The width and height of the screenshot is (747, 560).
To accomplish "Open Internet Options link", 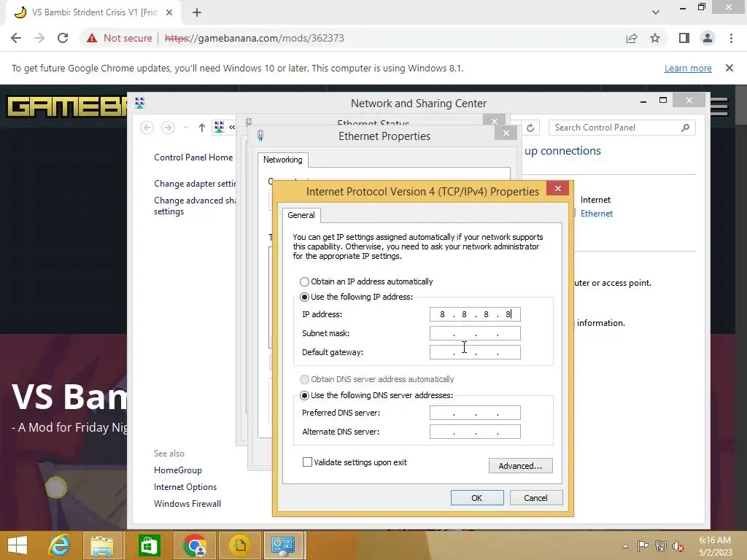I will click(185, 486).
